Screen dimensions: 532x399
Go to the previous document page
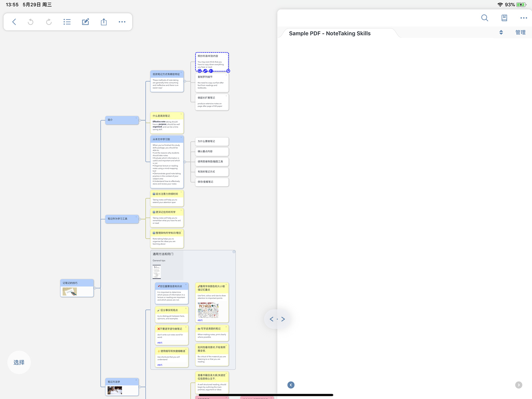(291, 385)
